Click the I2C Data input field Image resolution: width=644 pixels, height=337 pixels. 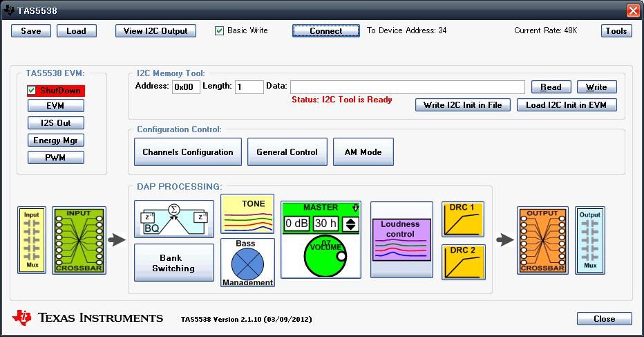(408, 86)
